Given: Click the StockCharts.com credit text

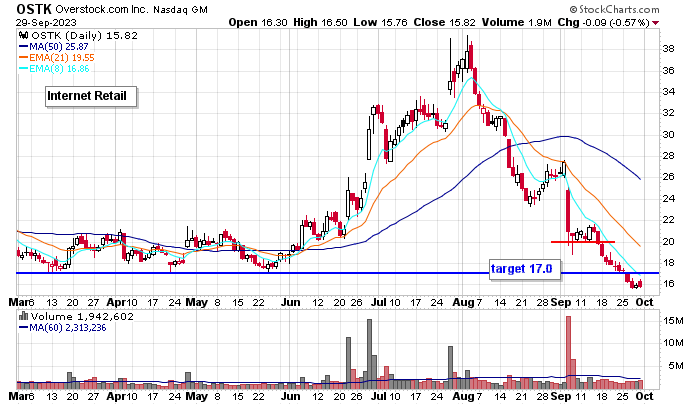Looking at the screenshot, I should (614, 9).
